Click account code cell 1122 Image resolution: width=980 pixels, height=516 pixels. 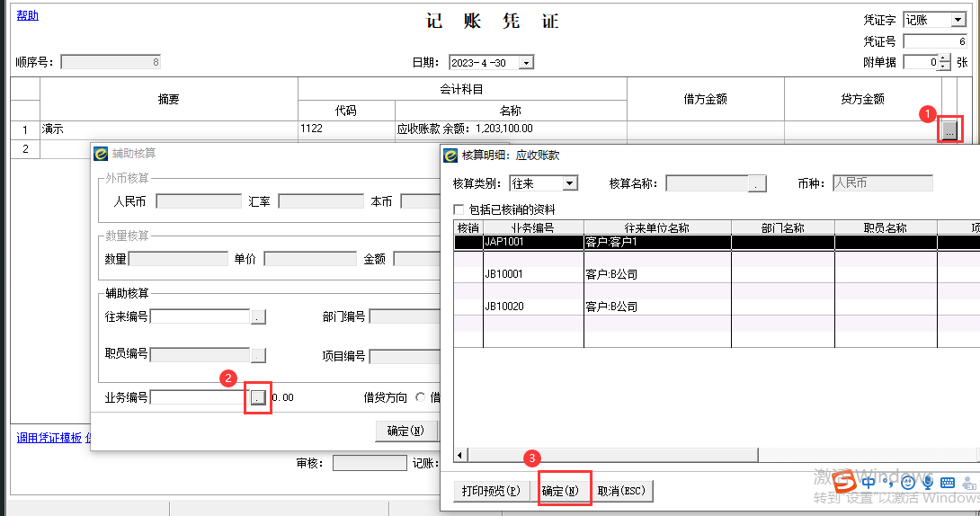346,129
